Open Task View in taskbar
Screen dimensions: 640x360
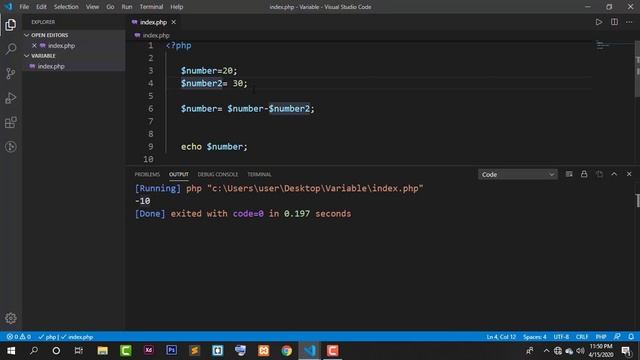coord(79,351)
